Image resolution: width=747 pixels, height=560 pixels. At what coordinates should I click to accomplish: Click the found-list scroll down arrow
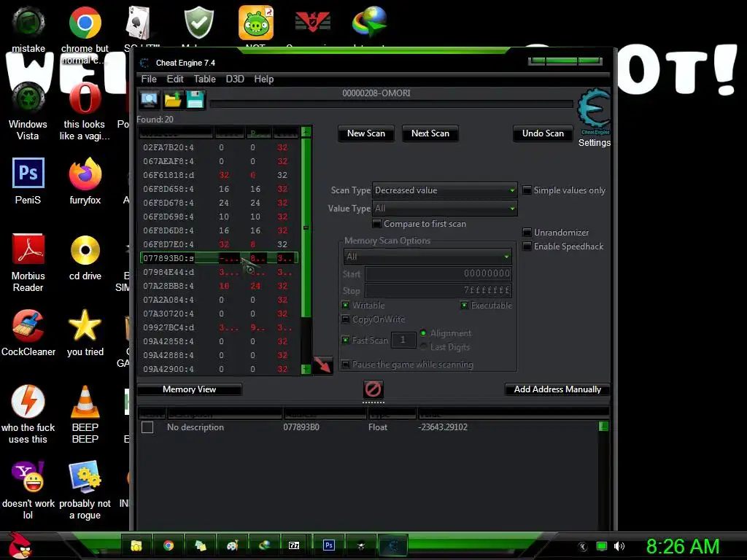click(x=306, y=369)
